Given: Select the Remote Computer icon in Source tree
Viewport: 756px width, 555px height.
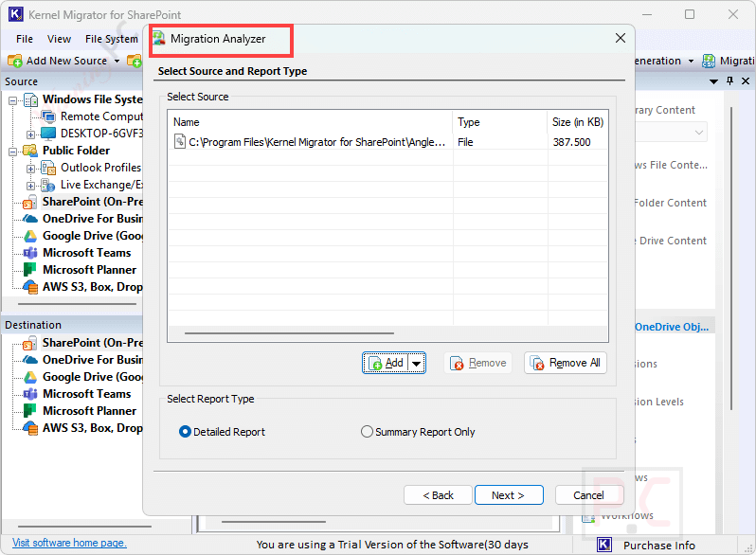Looking at the screenshot, I should coord(48,116).
